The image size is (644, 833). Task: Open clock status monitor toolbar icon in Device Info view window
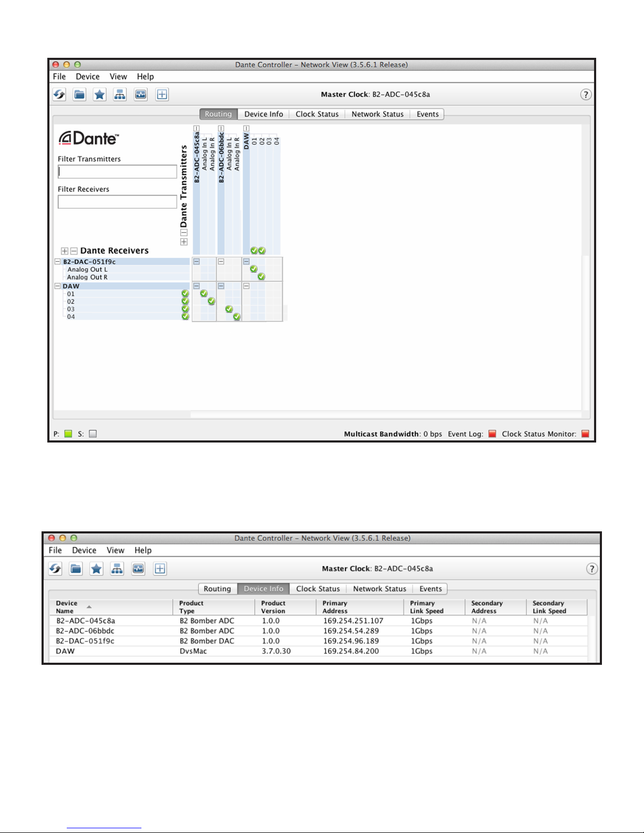138,569
